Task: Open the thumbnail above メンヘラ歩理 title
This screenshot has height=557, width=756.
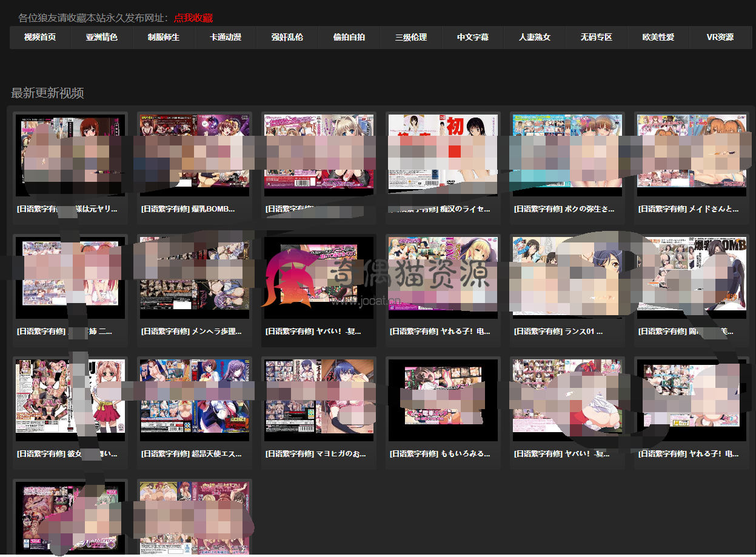Action: point(194,278)
